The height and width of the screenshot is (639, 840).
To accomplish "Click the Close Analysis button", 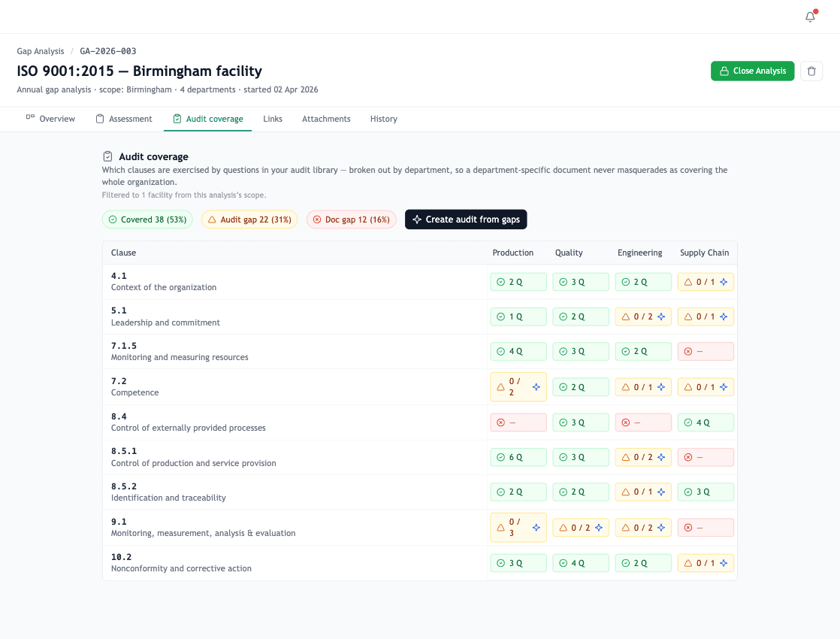I will (752, 71).
